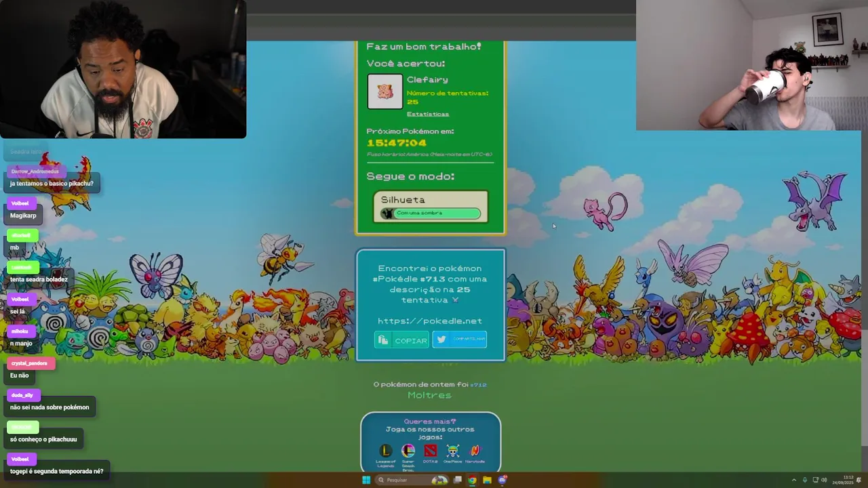Open the taskbar clock and date
Image resolution: width=868 pixels, height=488 pixels.
pos(843,480)
